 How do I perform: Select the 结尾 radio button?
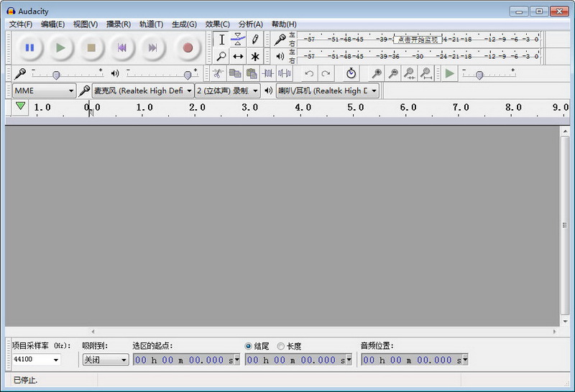pyautogui.click(x=248, y=346)
